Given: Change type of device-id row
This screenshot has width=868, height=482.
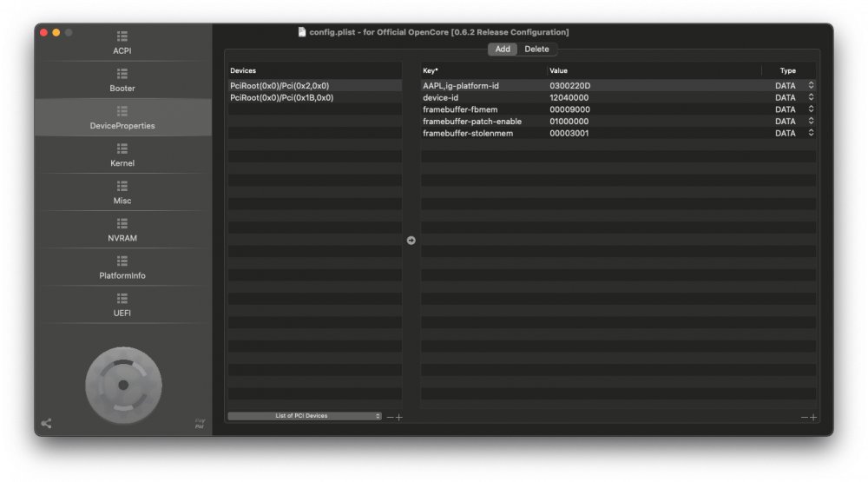Looking at the screenshot, I should tap(811, 97).
